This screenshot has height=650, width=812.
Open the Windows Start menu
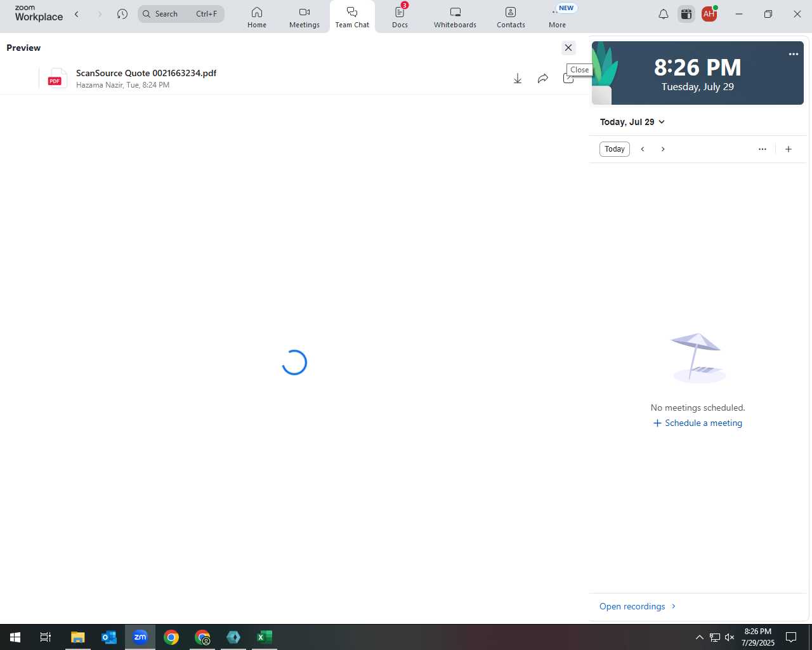[x=15, y=637]
